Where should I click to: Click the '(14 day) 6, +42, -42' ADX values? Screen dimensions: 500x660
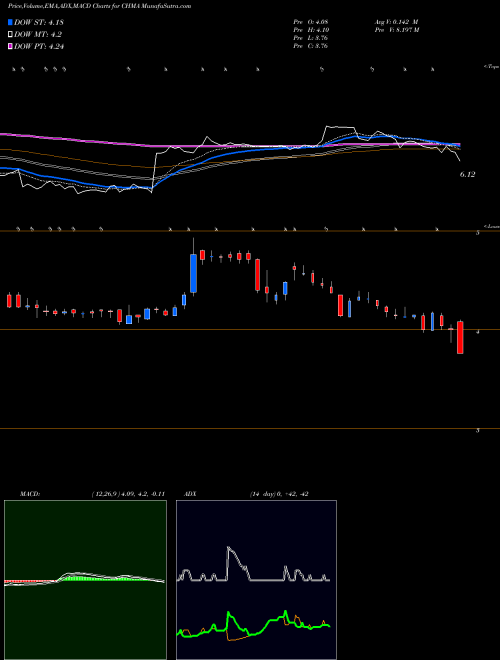(279, 494)
